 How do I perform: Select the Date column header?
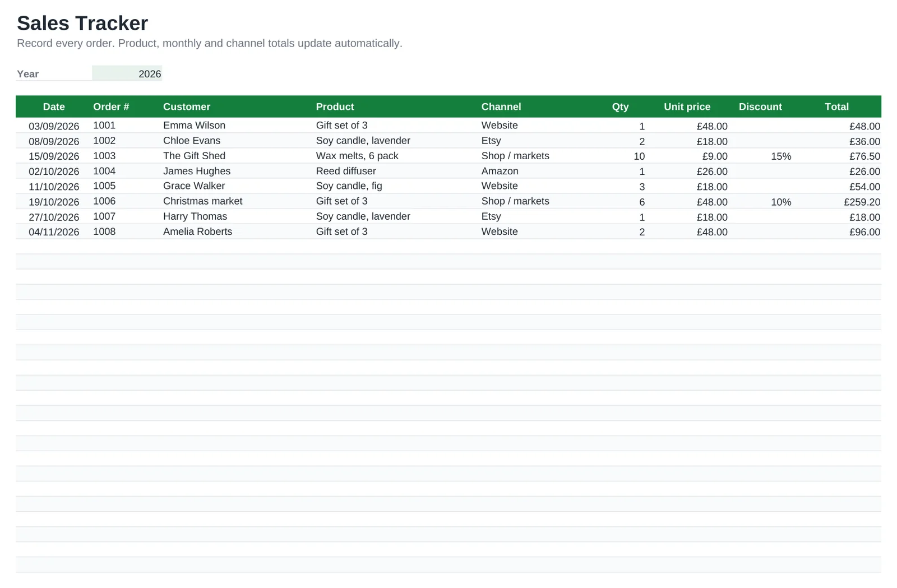pyautogui.click(x=54, y=107)
